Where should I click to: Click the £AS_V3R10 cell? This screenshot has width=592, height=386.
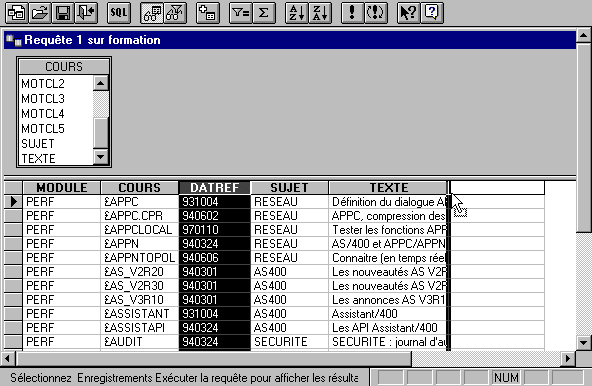pyautogui.click(x=139, y=300)
